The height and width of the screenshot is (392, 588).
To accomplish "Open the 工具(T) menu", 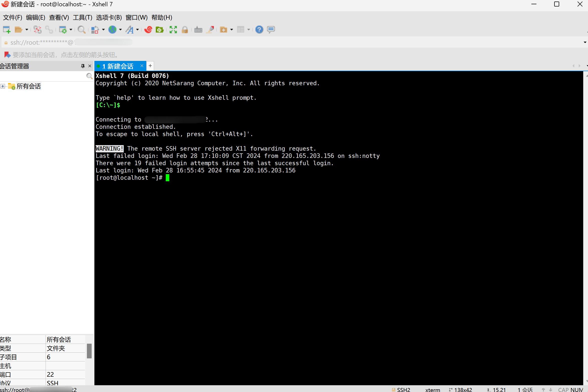I will (83, 18).
